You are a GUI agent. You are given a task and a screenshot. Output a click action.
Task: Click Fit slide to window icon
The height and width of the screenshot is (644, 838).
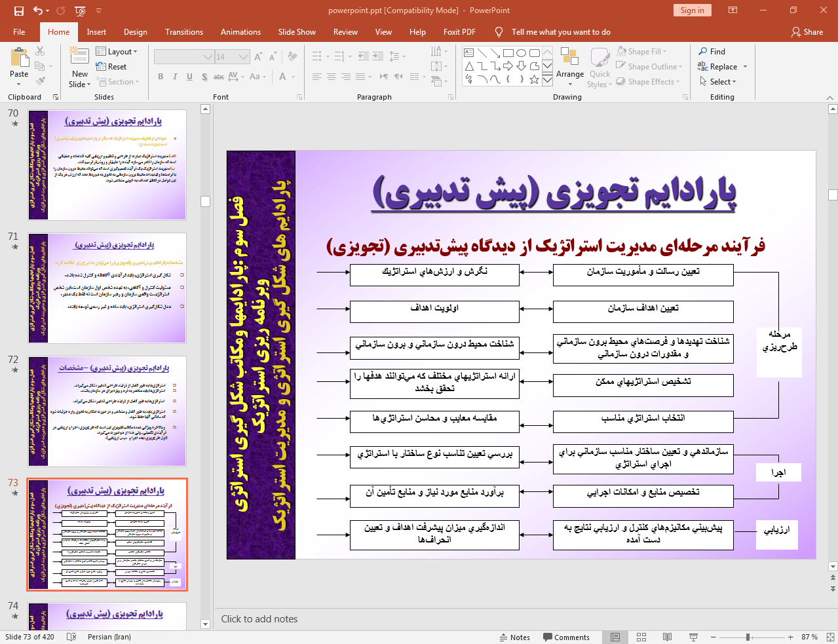click(x=830, y=637)
